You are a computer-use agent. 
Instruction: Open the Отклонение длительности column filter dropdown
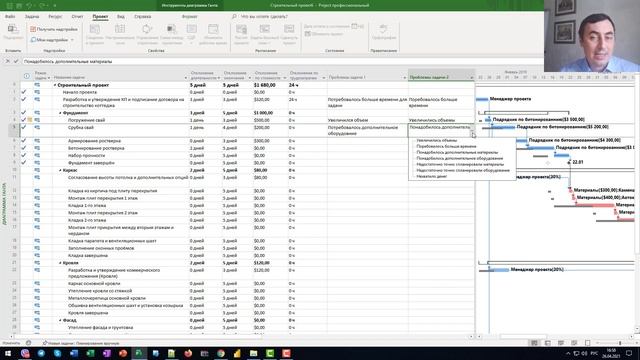(219, 78)
